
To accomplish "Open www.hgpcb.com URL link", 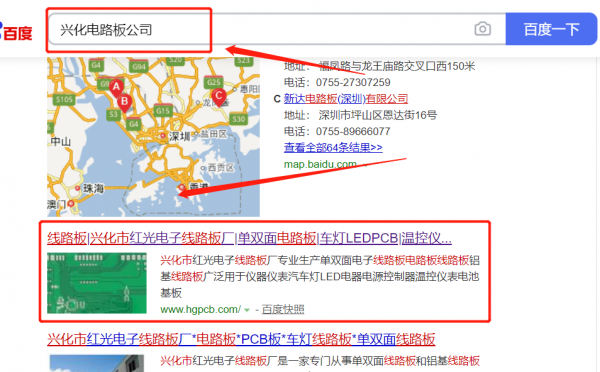I will pos(201,309).
